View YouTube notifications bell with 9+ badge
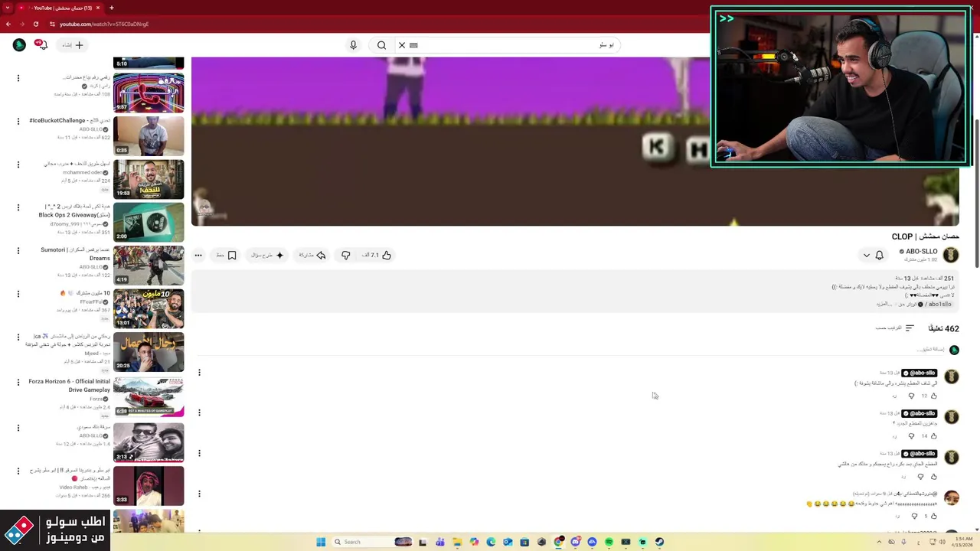Image resolution: width=980 pixels, height=551 pixels. (x=43, y=45)
